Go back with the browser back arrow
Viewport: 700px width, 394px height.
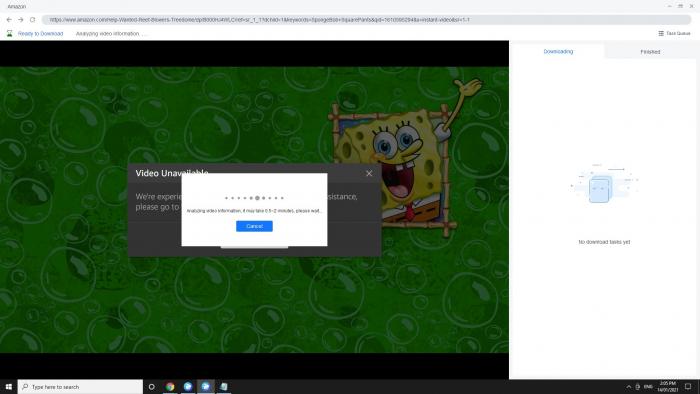tap(9, 20)
